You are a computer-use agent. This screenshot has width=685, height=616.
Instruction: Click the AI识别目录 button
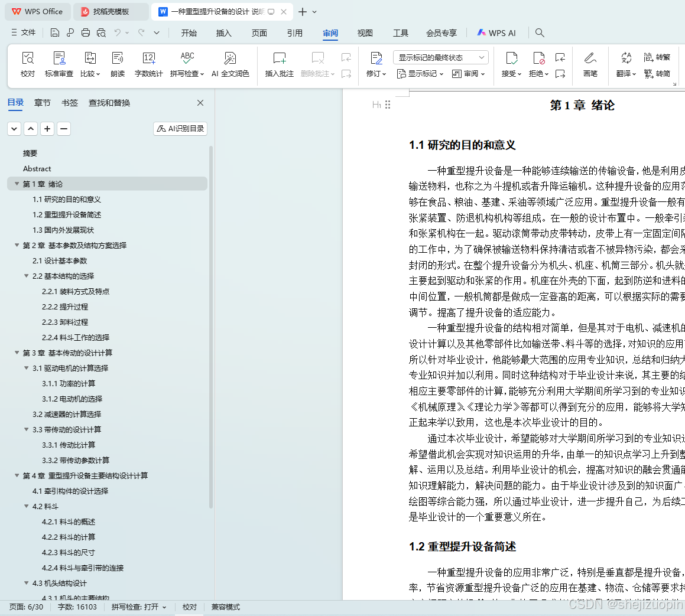[x=180, y=128]
